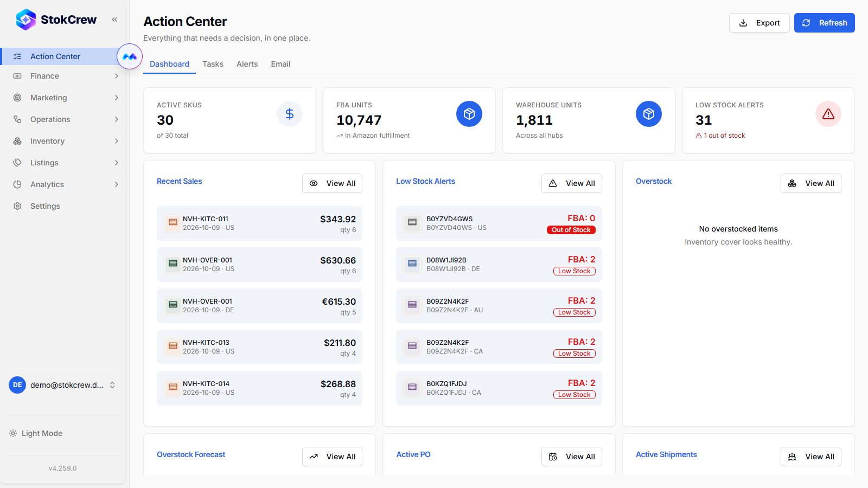Viewport: 868px width, 488px height.
Task: Click the Marketing target icon
Action: click(17, 98)
